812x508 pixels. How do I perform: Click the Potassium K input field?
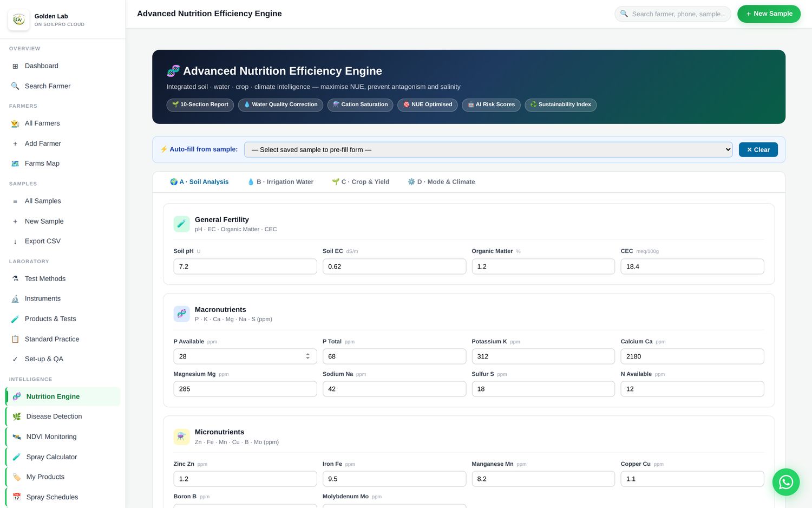pos(543,356)
